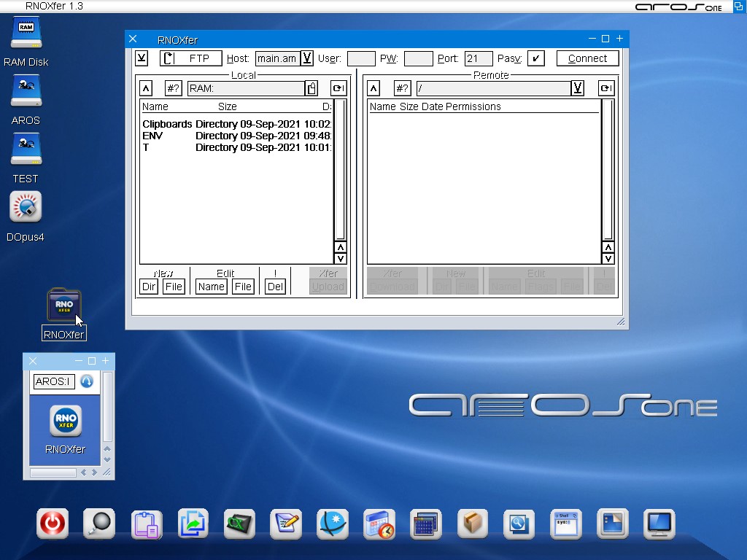The width and height of the screenshot is (747, 560).
Task: Expand the remote path dropdown
Action: [x=578, y=88]
